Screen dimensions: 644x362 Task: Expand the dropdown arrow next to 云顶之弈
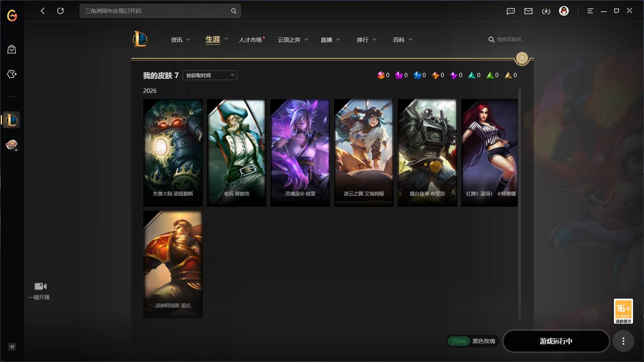[x=306, y=40]
